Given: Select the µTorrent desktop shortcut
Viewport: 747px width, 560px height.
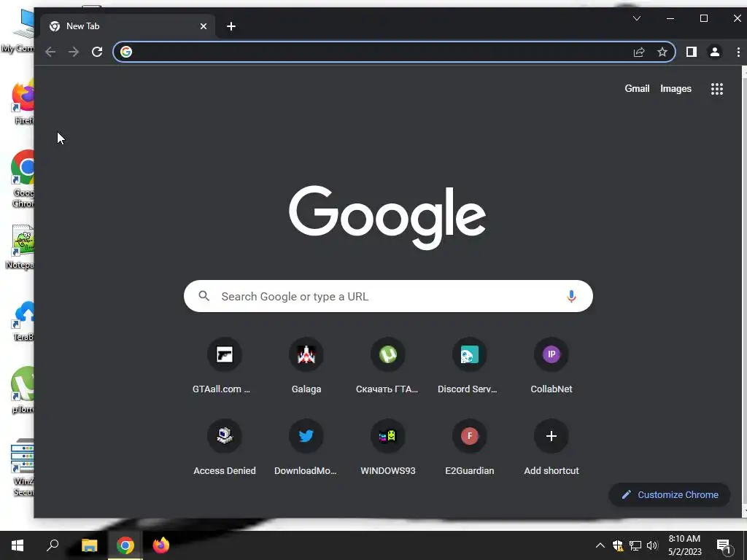Looking at the screenshot, I should click(x=23, y=389).
